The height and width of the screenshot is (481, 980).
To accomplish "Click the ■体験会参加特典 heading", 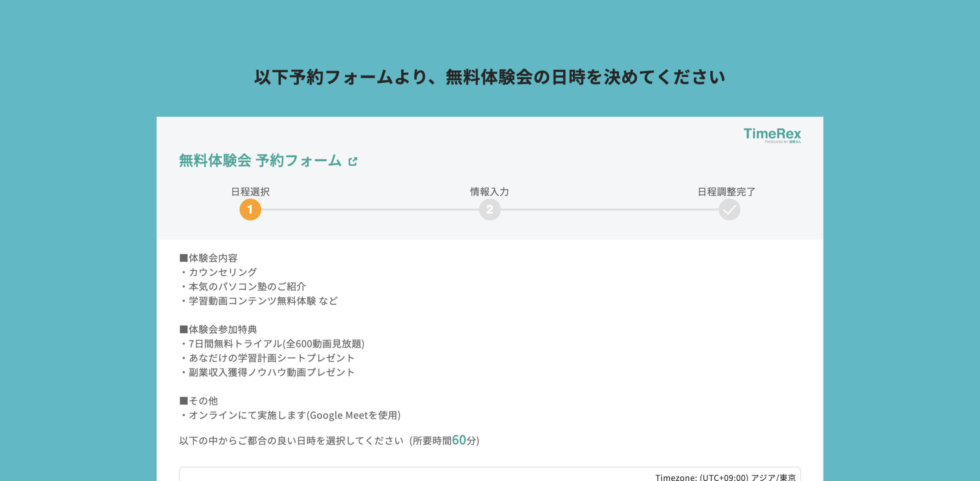I will pyautogui.click(x=218, y=329).
